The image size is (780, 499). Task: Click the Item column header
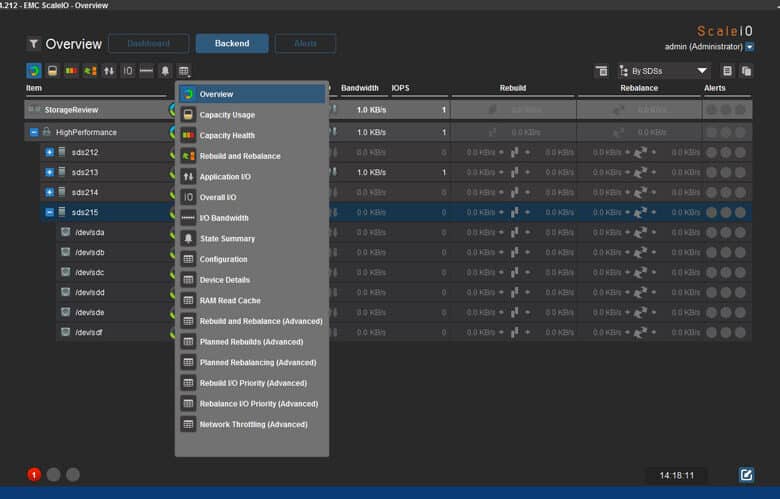tap(34, 88)
